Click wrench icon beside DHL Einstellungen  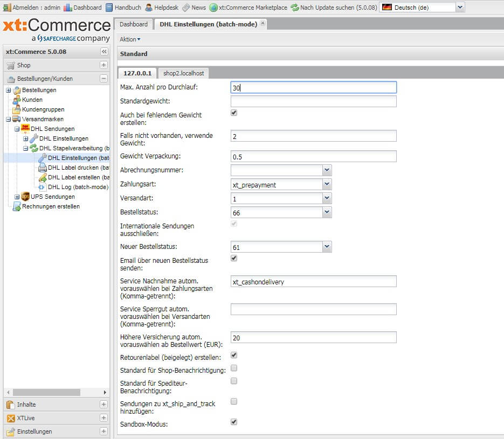pyautogui.click(x=34, y=138)
